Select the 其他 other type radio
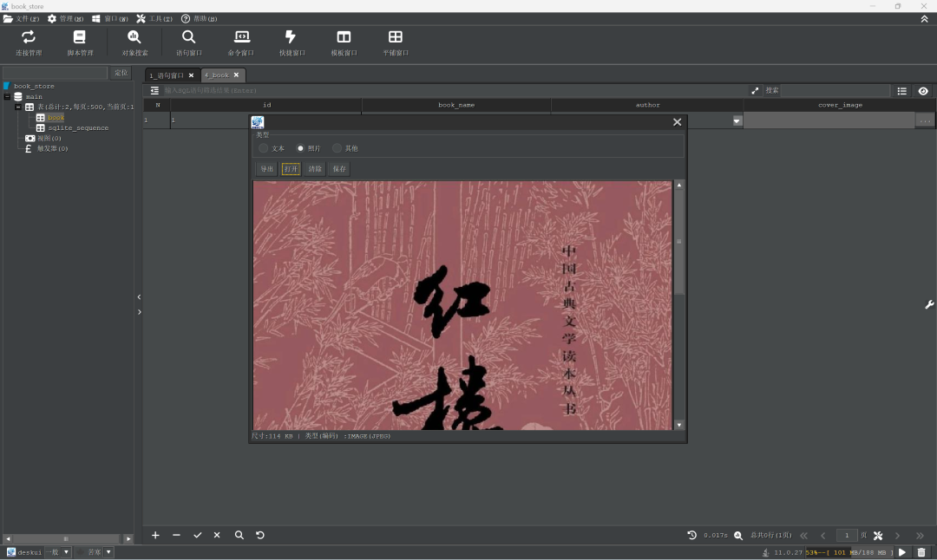937x560 pixels. pos(337,148)
